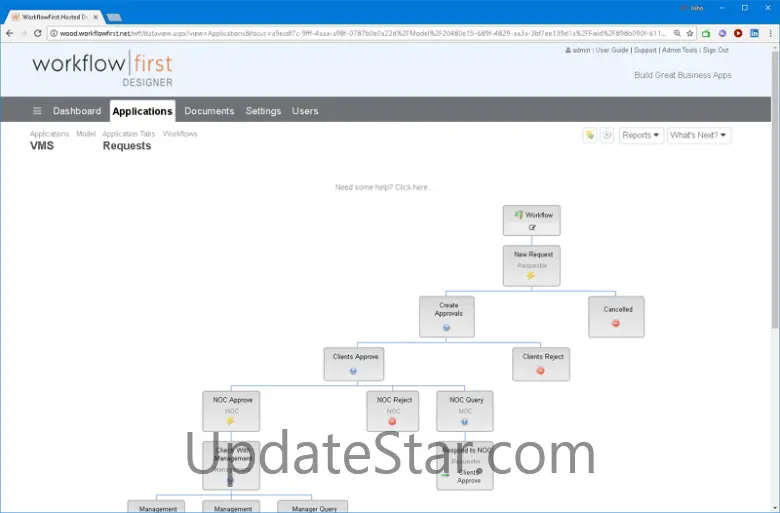Click the Sign Out link

pos(715,50)
